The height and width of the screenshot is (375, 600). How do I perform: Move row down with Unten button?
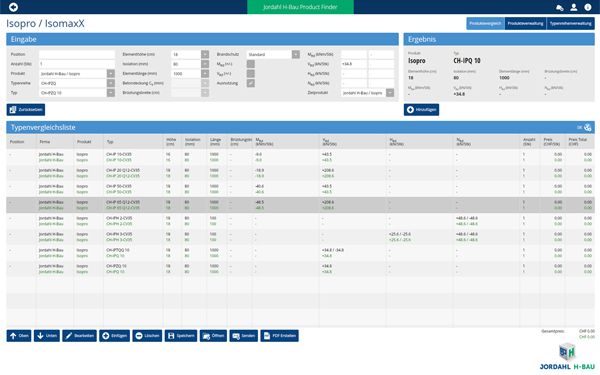click(47, 336)
